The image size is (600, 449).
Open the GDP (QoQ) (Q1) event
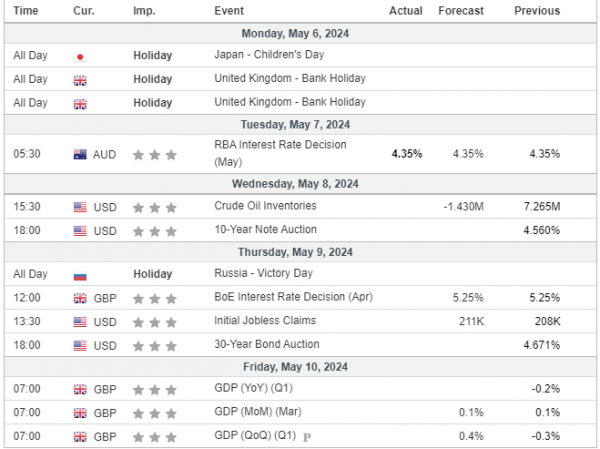click(x=255, y=436)
